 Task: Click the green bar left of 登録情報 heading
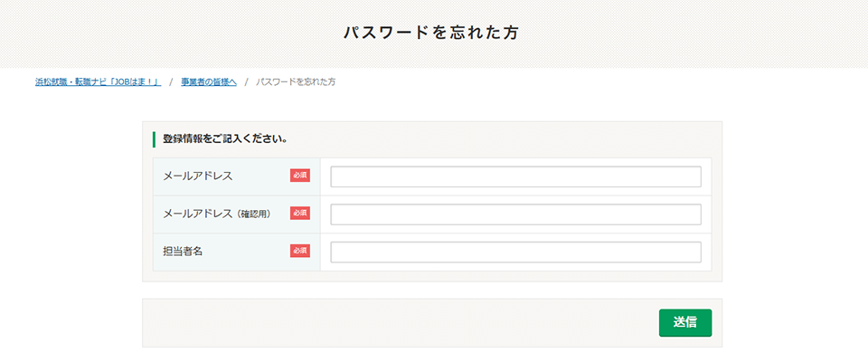(154, 139)
